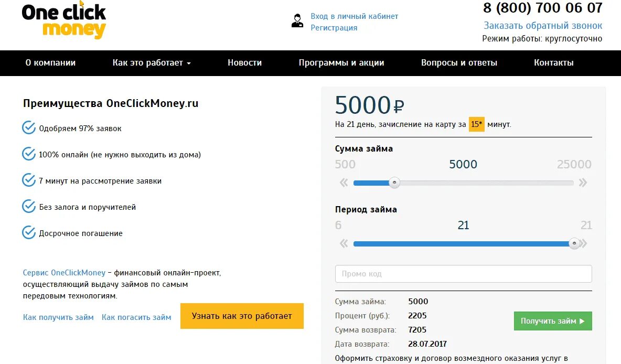Click Как получить займ link
The width and height of the screenshot is (621, 364).
click(58, 317)
